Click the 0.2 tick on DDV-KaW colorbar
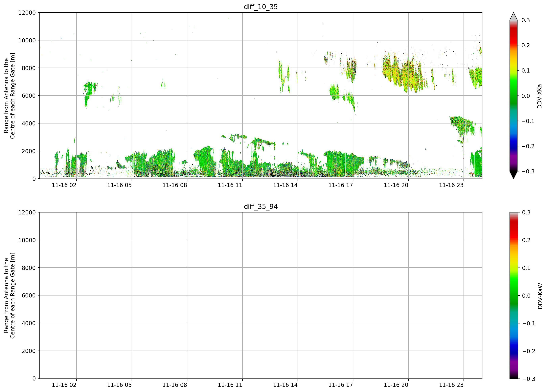 tap(526, 240)
